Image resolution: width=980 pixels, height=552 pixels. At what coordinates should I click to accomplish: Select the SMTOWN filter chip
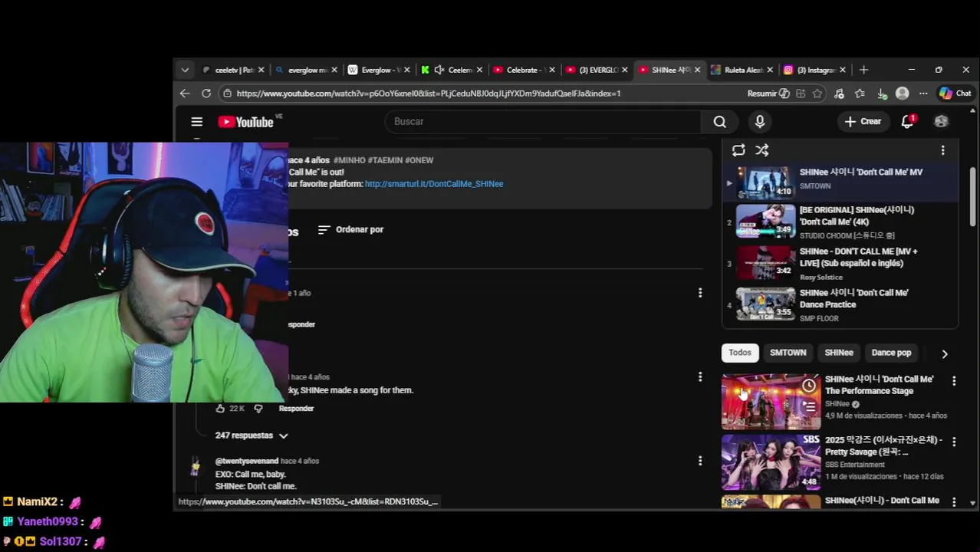(x=788, y=353)
